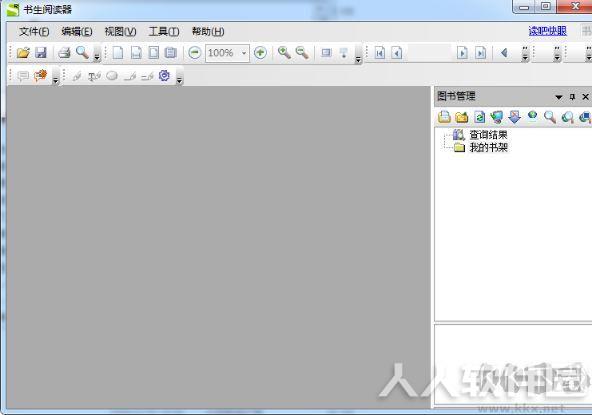The image size is (592, 415).
Task: Select the blank single-page layout icon
Action: [118, 52]
